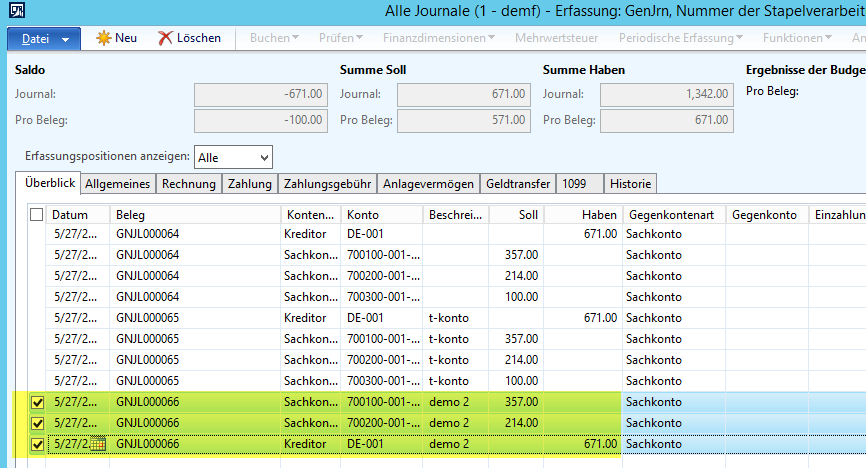Open the Datei dropdown menu
Screen dimensions: 866x468
coord(44,38)
